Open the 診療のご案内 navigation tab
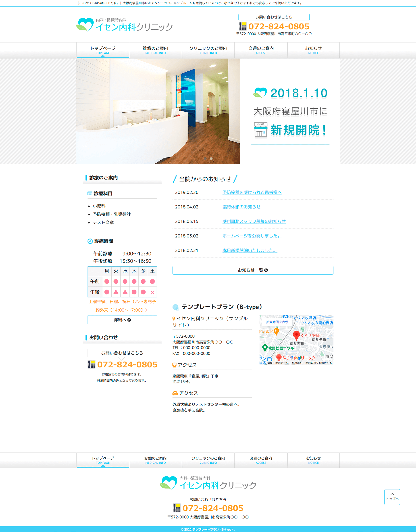Screen dimensions: 416x532 tap(155, 50)
